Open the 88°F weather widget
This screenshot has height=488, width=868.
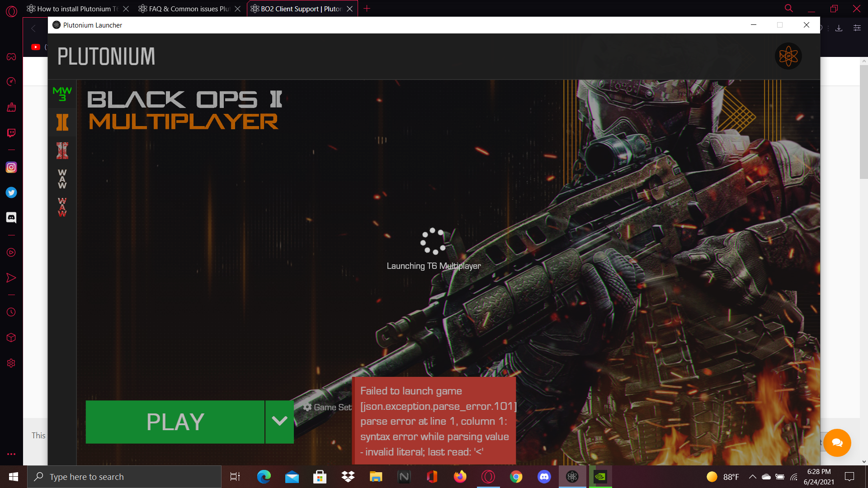[723, 477]
